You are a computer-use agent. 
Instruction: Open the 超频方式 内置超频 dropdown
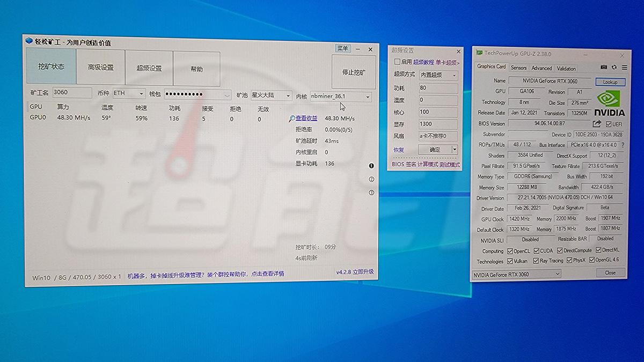pyautogui.click(x=437, y=75)
